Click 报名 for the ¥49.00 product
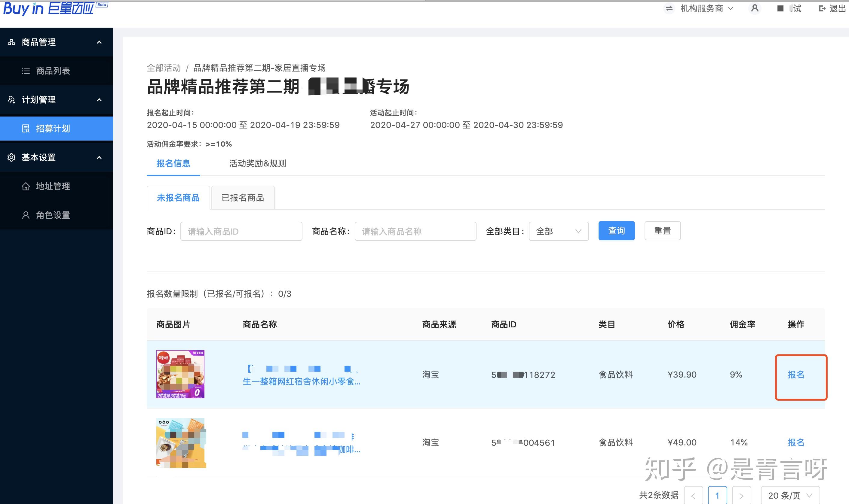Screen dimensions: 849x504 coord(796,442)
